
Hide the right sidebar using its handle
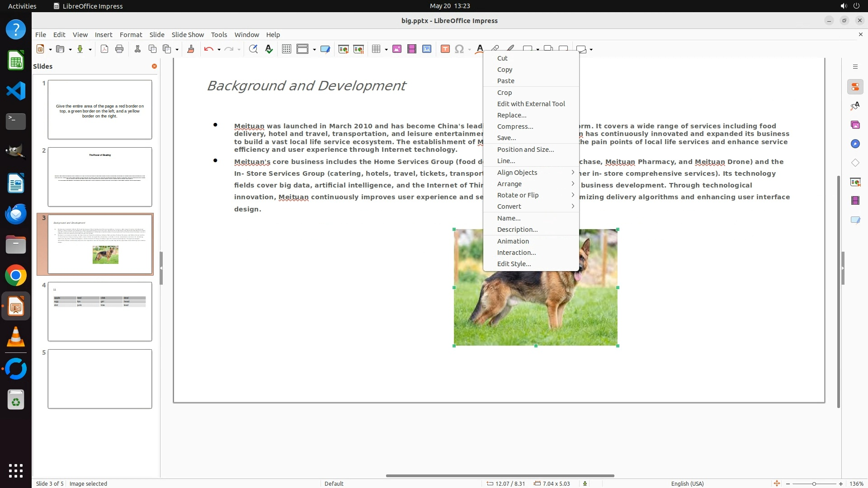coord(843,268)
